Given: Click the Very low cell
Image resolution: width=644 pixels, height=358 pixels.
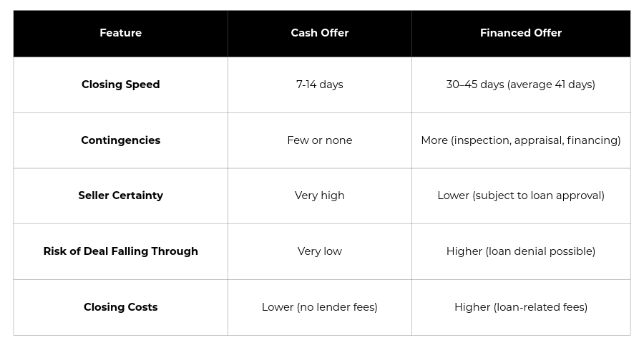Looking at the screenshot, I should click(319, 251).
